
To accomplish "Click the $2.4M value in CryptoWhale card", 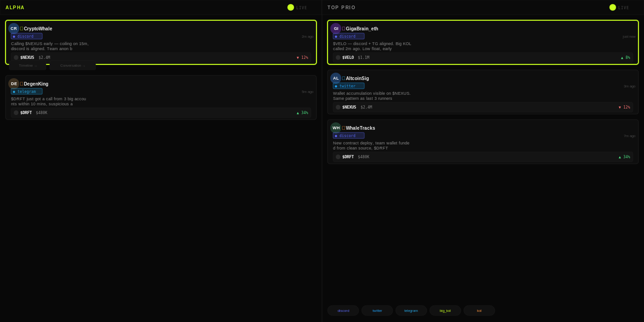I will click(45, 57).
